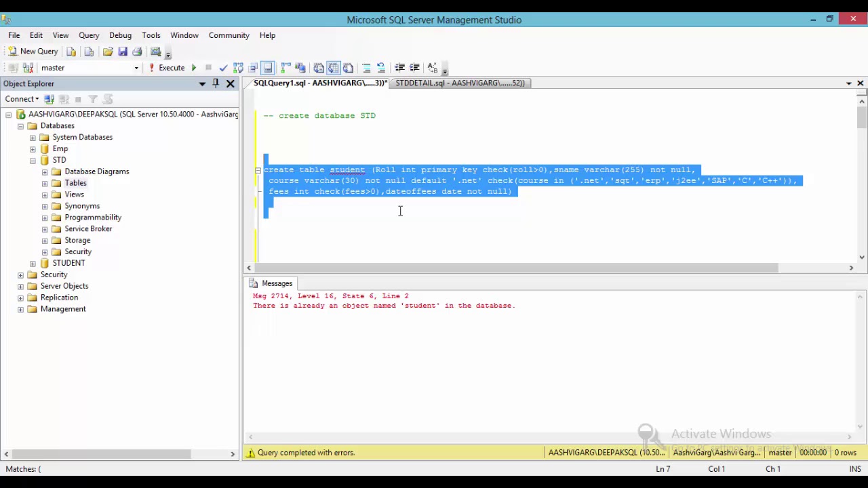Expand the Views folder
The height and width of the screenshot is (488, 868).
(x=45, y=195)
